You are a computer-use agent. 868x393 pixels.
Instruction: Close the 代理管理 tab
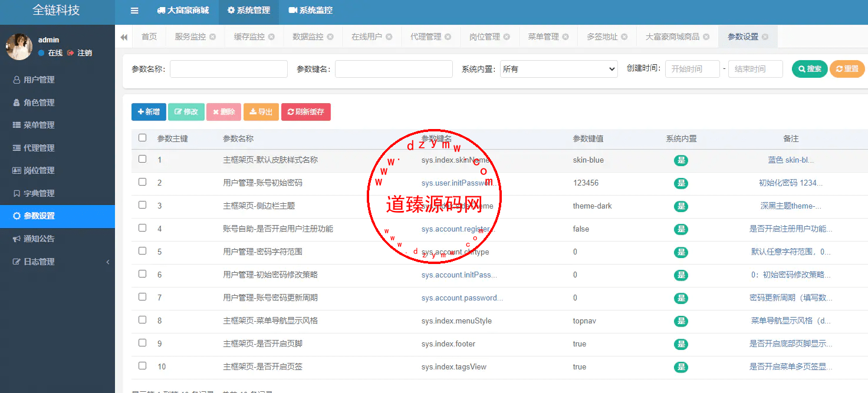click(x=448, y=37)
